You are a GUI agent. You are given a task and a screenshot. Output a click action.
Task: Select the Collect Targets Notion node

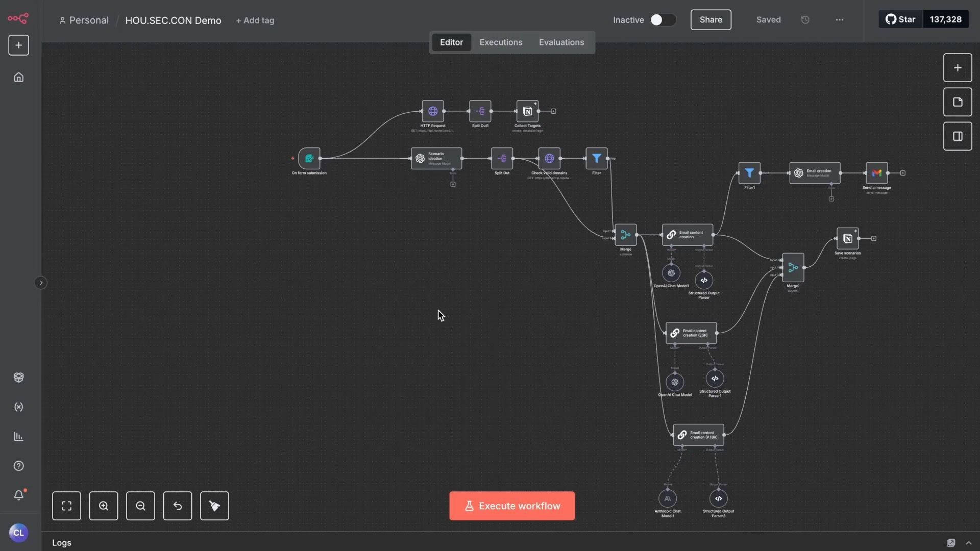[x=527, y=111]
